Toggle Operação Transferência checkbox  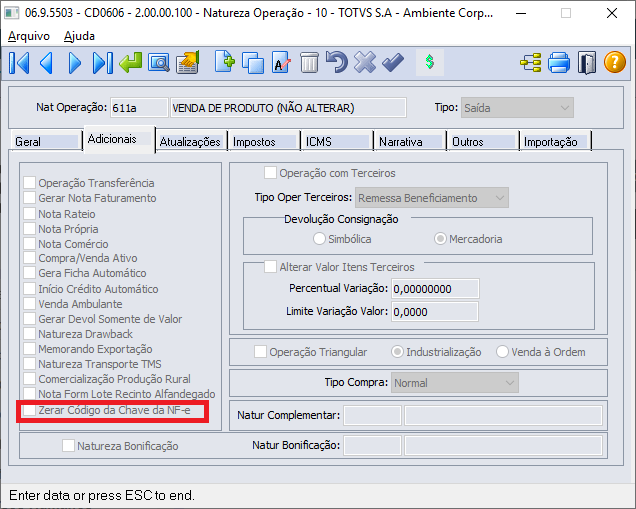tap(29, 183)
